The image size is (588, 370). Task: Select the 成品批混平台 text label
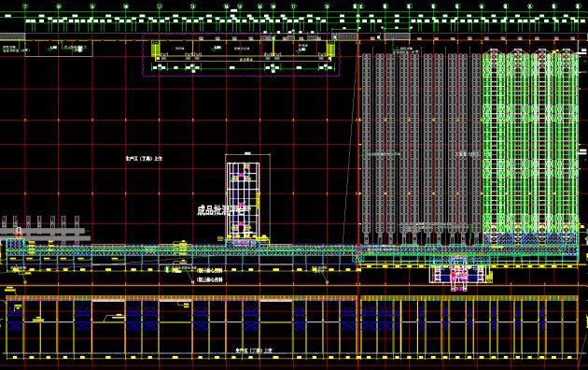pos(221,210)
